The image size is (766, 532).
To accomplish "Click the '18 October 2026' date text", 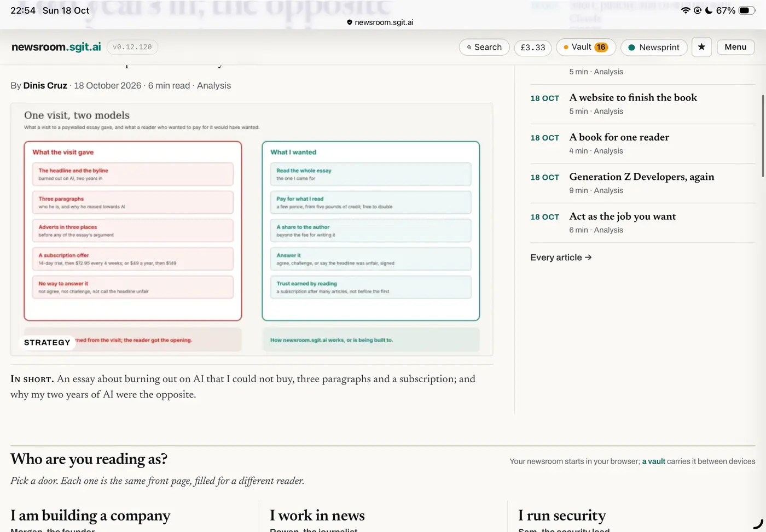I will (x=108, y=85).
